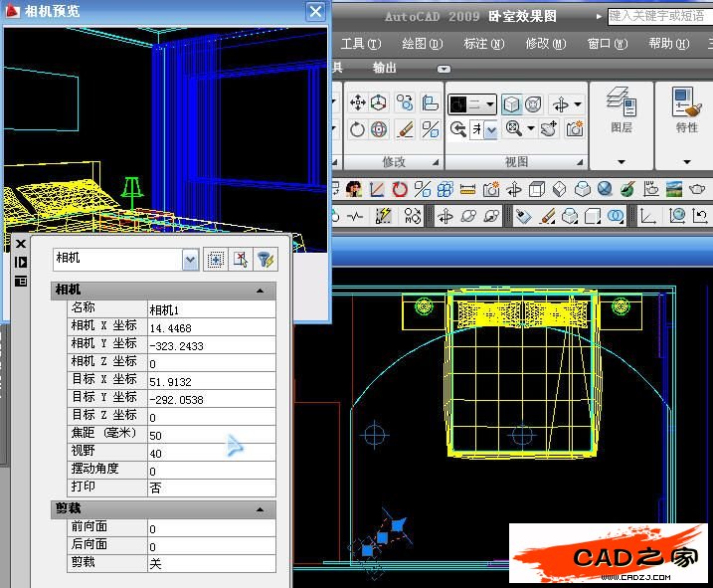Open the 相机 object type dropdown
Viewport: 713px width, 588px height.
[190, 260]
